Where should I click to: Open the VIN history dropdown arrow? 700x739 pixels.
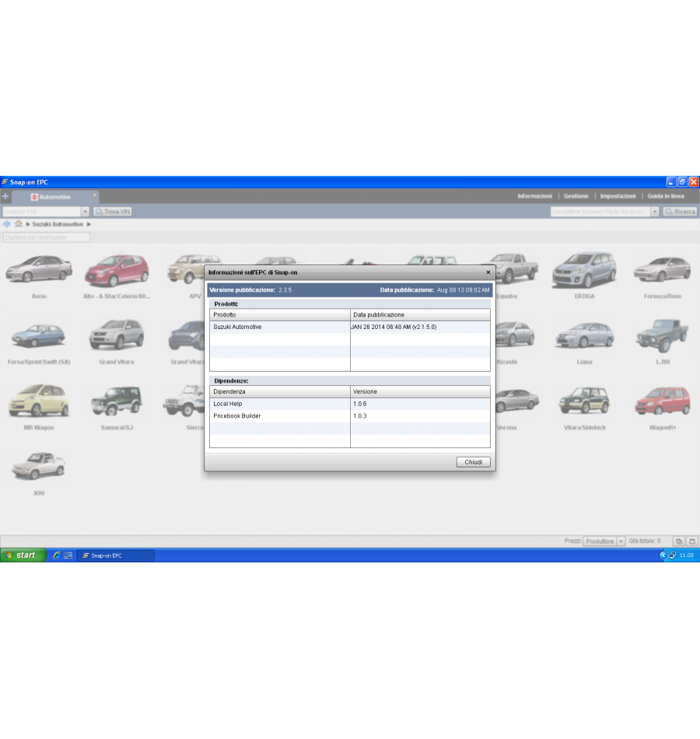[x=85, y=212]
